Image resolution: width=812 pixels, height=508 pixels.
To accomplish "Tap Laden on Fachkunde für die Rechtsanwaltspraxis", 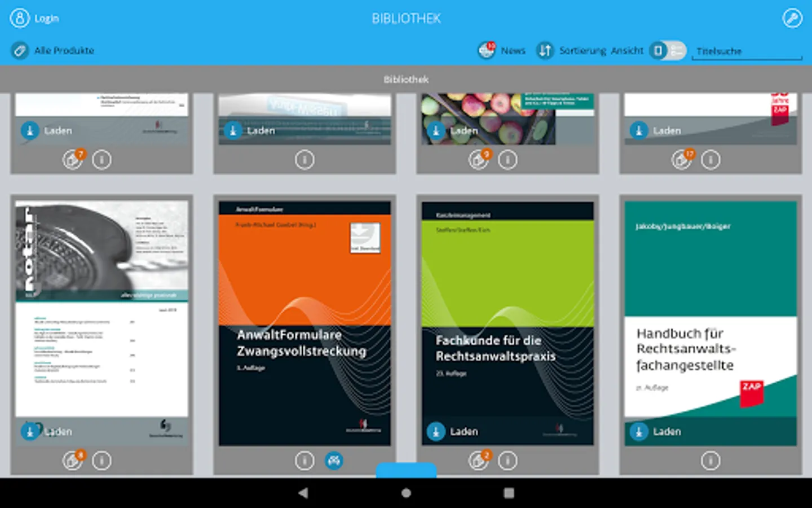I will pyautogui.click(x=452, y=431).
